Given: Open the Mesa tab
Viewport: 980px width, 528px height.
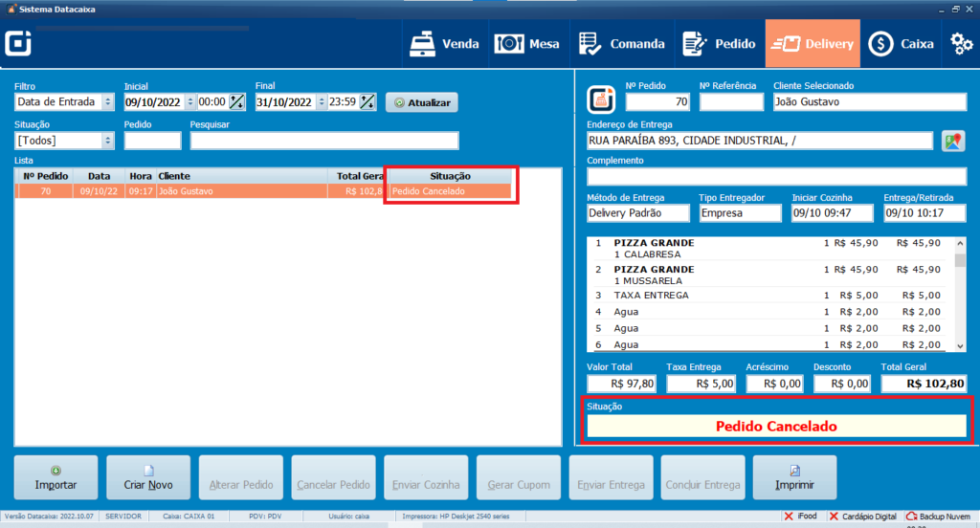Looking at the screenshot, I should coord(527,44).
